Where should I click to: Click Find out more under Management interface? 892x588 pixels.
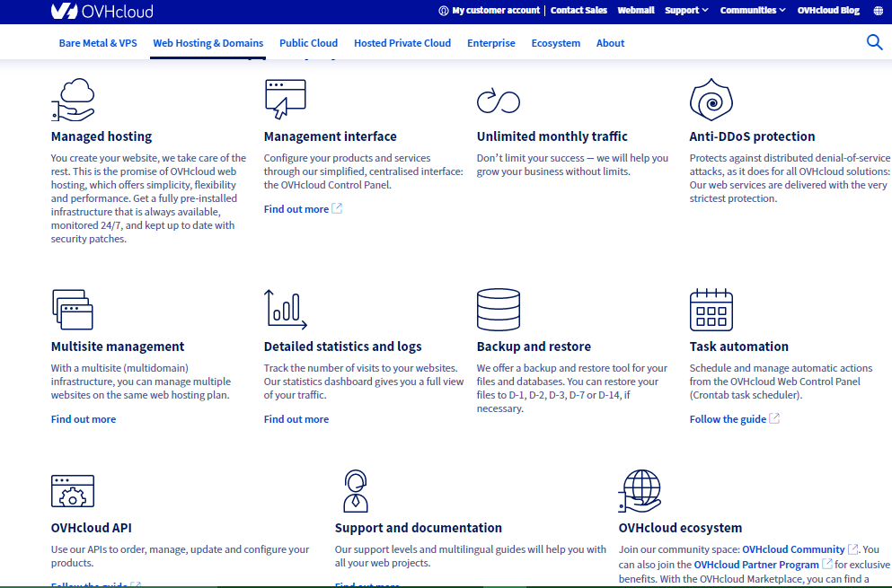click(296, 209)
